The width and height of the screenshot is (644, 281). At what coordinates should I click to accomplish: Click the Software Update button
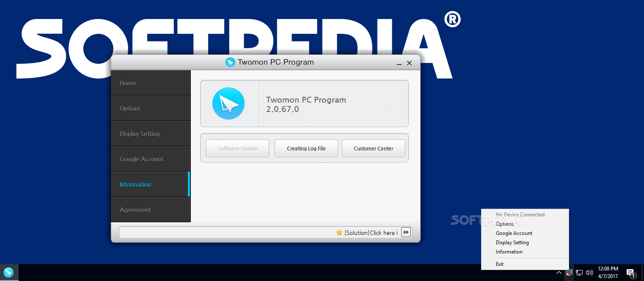[x=237, y=148]
